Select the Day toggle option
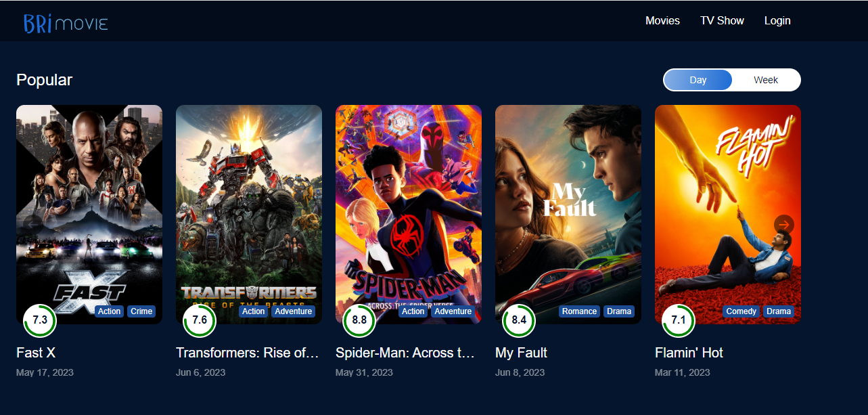The width and height of the screenshot is (868, 415). [x=698, y=80]
